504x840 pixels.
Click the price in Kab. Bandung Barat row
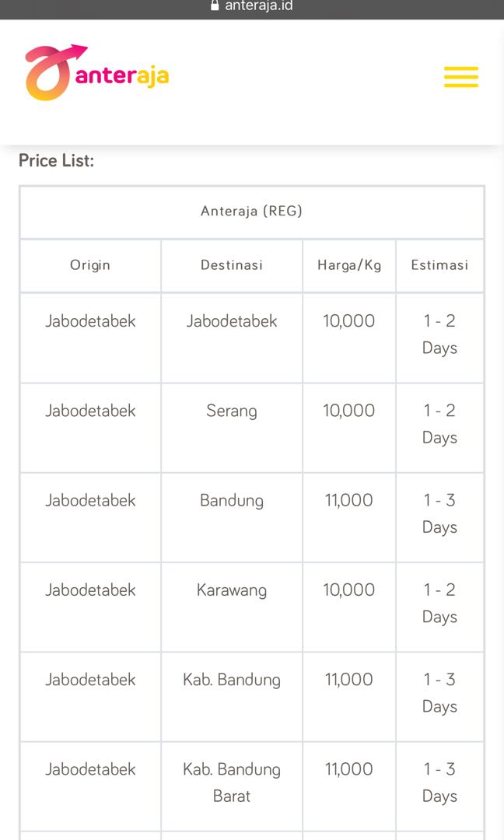pos(349,769)
